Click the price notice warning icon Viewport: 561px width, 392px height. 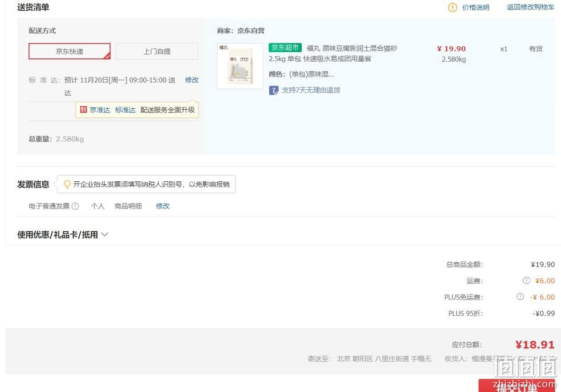[x=452, y=7]
